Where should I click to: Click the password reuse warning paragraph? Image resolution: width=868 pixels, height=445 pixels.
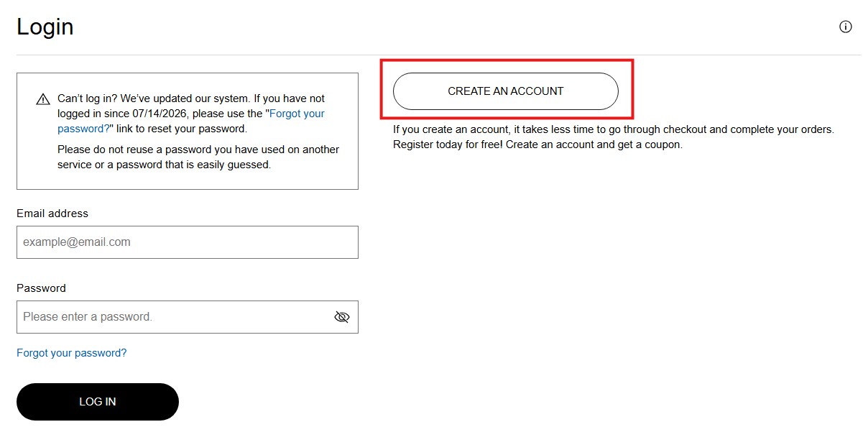click(x=198, y=157)
